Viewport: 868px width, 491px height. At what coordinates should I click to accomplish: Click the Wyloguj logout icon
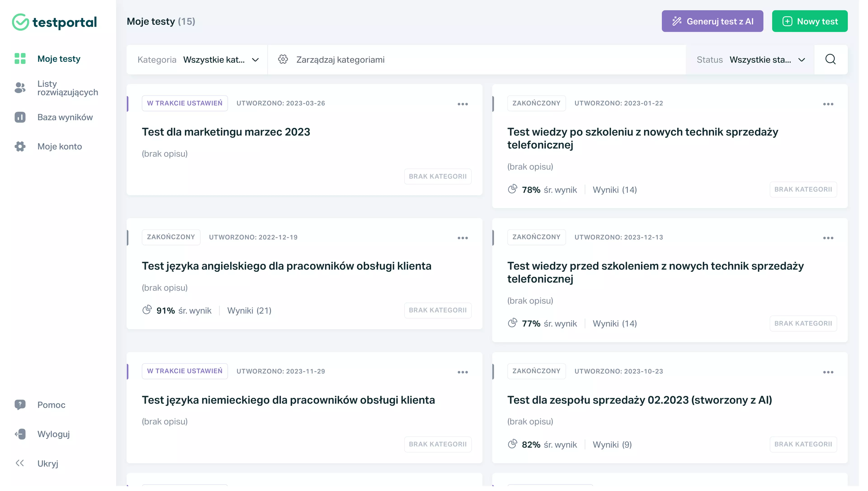click(x=20, y=434)
